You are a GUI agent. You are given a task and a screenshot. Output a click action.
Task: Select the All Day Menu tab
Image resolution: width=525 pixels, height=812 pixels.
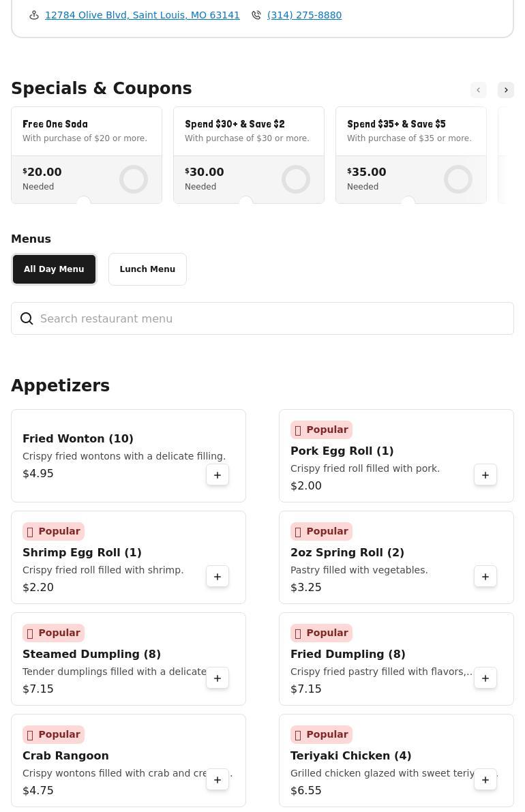pyautogui.click(x=54, y=269)
